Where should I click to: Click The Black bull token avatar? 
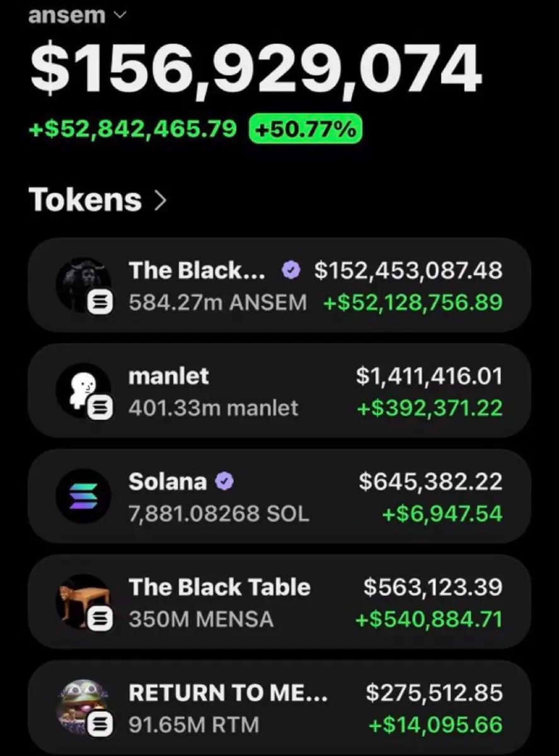point(83,284)
